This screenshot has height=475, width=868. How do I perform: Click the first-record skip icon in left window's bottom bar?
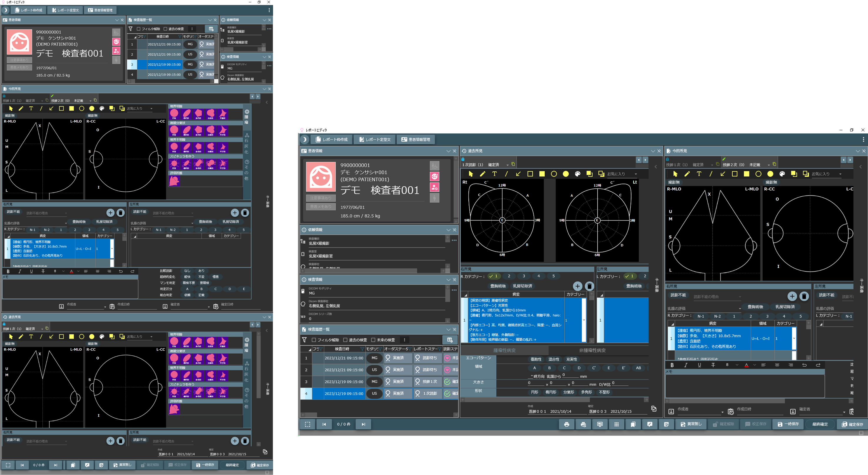(22, 465)
